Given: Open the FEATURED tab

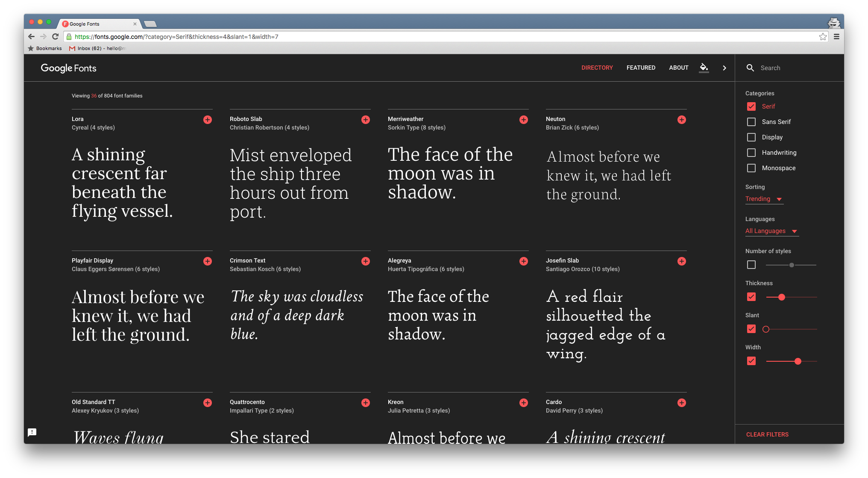Looking at the screenshot, I should (641, 68).
